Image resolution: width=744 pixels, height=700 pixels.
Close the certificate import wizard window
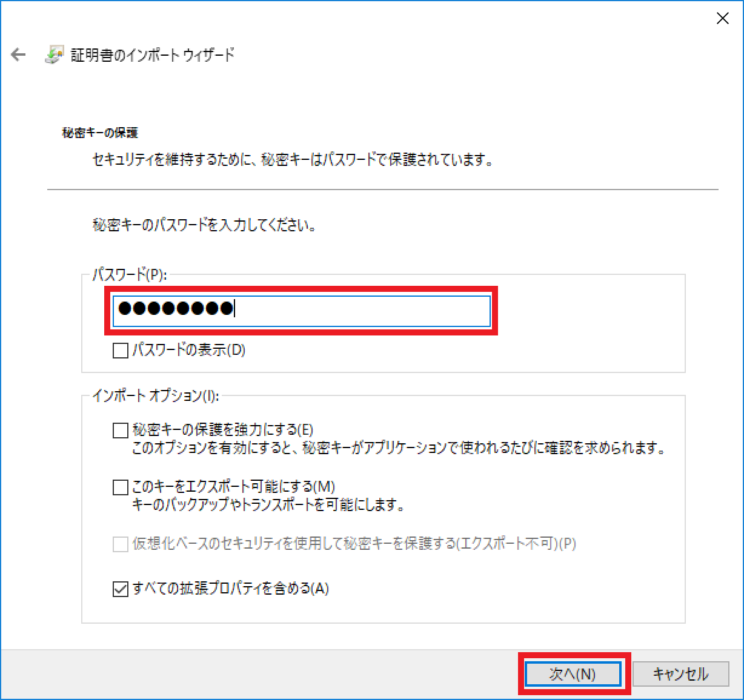[x=722, y=19]
